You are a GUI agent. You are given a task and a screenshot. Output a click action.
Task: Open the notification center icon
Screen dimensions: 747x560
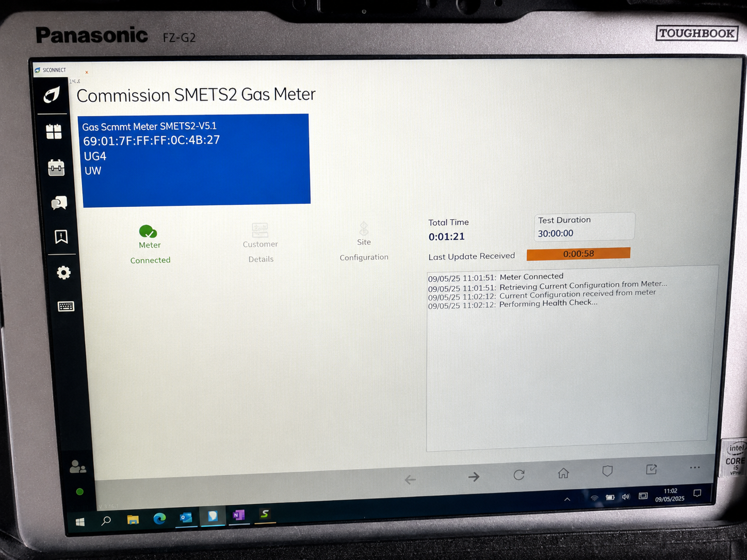(x=697, y=493)
